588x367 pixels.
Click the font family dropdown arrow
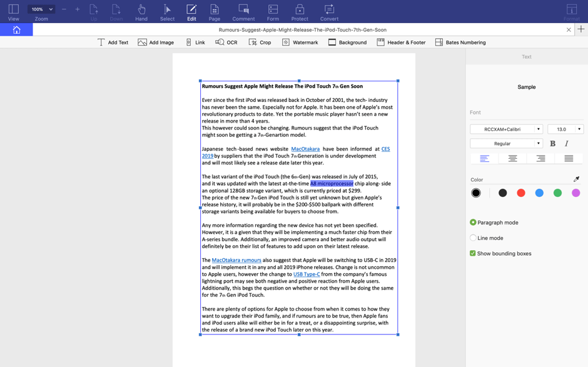click(x=539, y=129)
